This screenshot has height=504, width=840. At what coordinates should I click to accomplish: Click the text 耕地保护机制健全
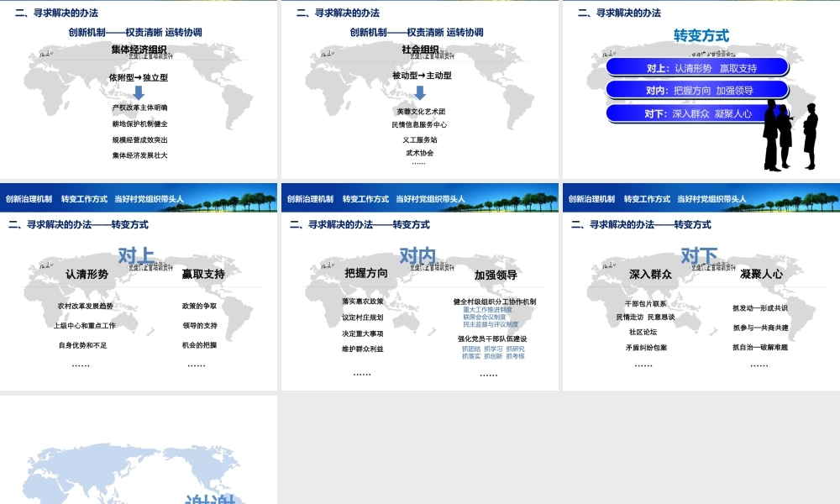point(139,123)
